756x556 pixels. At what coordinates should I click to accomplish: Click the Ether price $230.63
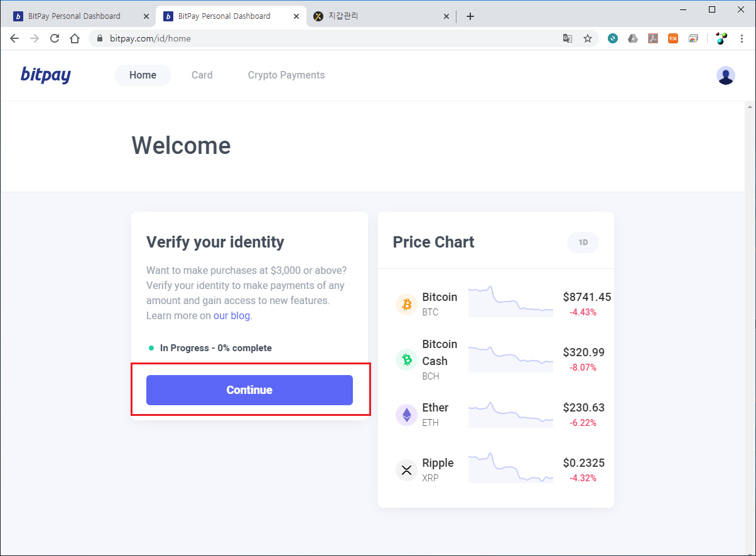[584, 408]
